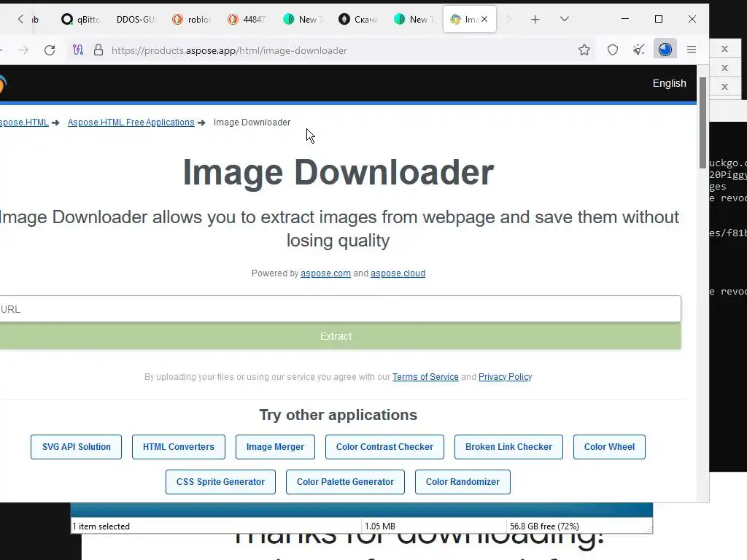The height and width of the screenshot is (560, 747).
Task: Click the green Extract button
Action: [x=340, y=336]
